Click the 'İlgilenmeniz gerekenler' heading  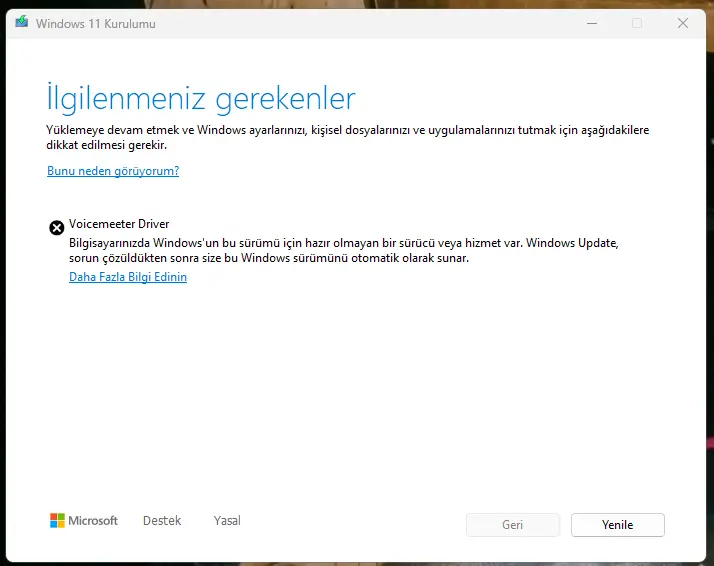pos(201,98)
